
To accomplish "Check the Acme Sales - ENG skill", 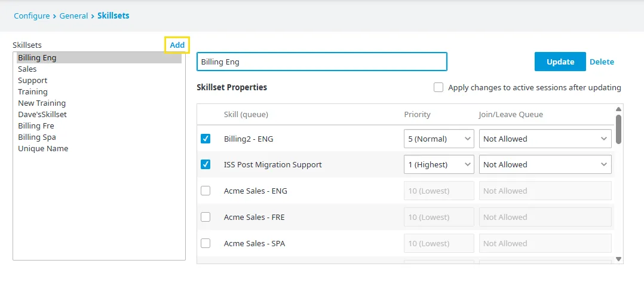I will (206, 191).
